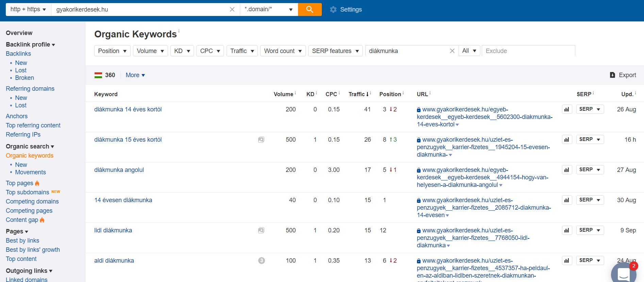This screenshot has height=282, width=644.
Task: Open Content gap in sidebar
Action: coord(22,220)
